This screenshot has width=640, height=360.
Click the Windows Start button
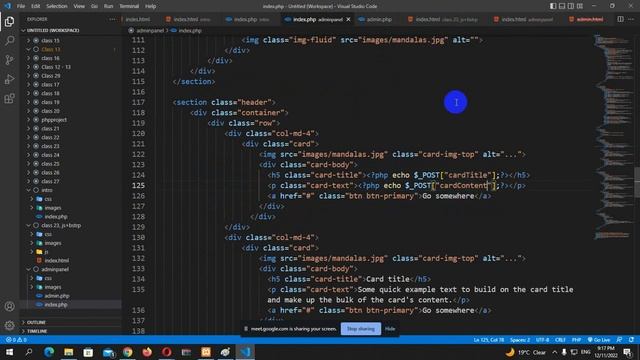9,352
